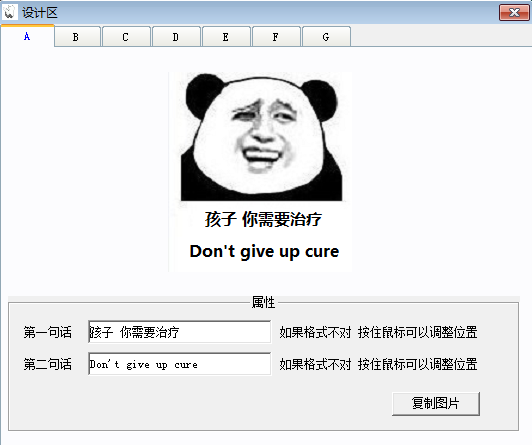Viewport: 532px width, 445px height.
Task: Click the hint text beside 第二句话 field
Action: click(378, 364)
